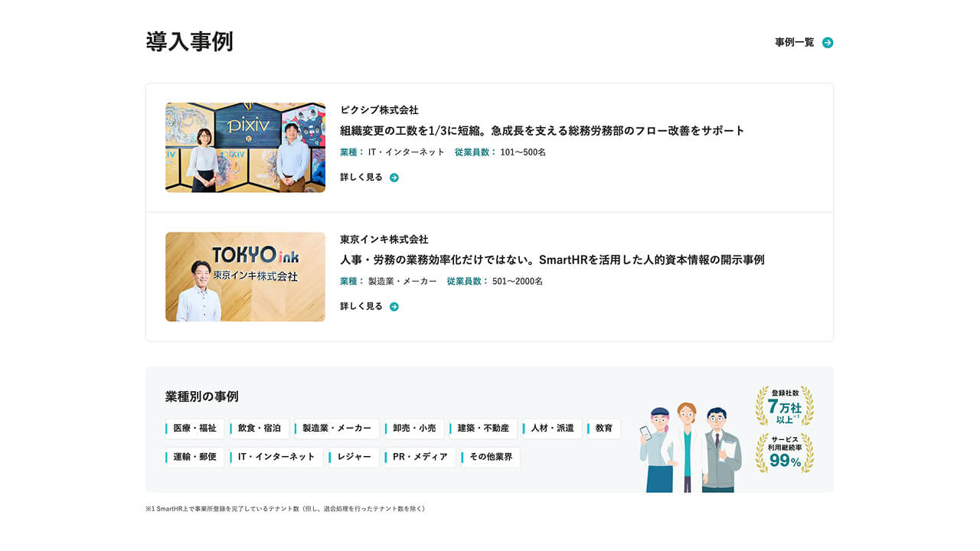Click the arrow icon beside 事例一覧
The width and height of the screenshot is (980, 551).
tap(828, 43)
